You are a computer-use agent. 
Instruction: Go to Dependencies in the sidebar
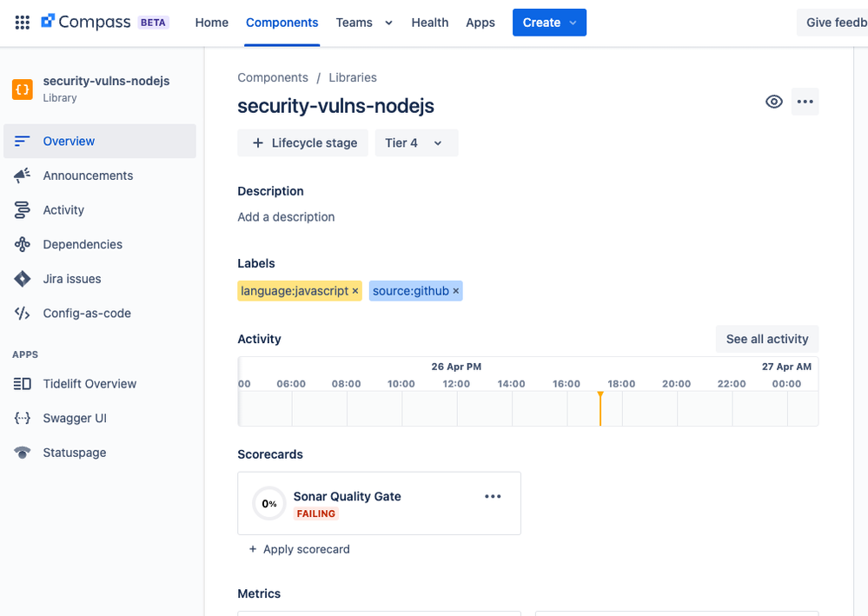pos(100,244)
